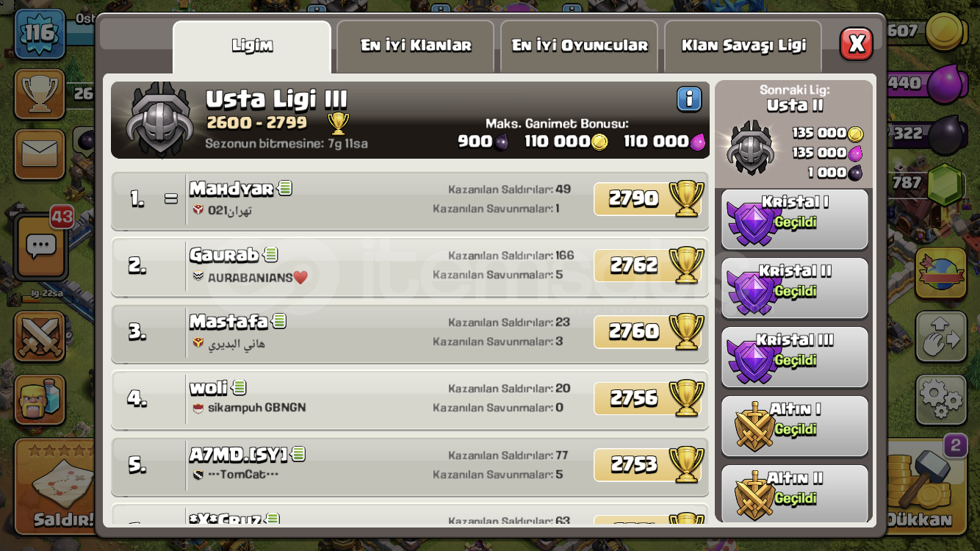Select the Altın I league entry
The image size is (980, 551).
794,427
